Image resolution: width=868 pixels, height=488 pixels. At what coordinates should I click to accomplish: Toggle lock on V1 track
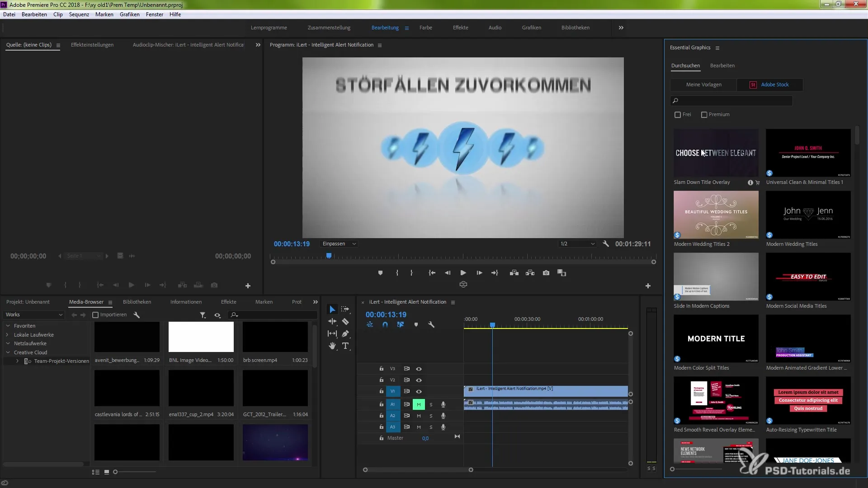[381, 391]
